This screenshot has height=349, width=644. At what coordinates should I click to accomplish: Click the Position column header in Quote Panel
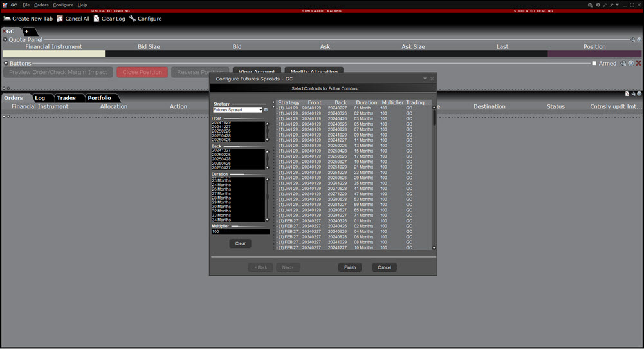pos(594,47)
